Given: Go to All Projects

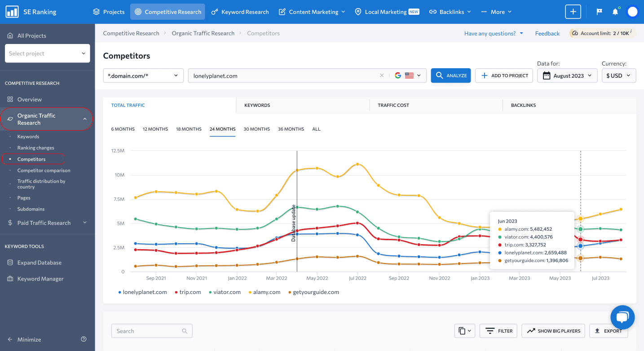Looking at the screenshot, I should [x=27, y=35].
